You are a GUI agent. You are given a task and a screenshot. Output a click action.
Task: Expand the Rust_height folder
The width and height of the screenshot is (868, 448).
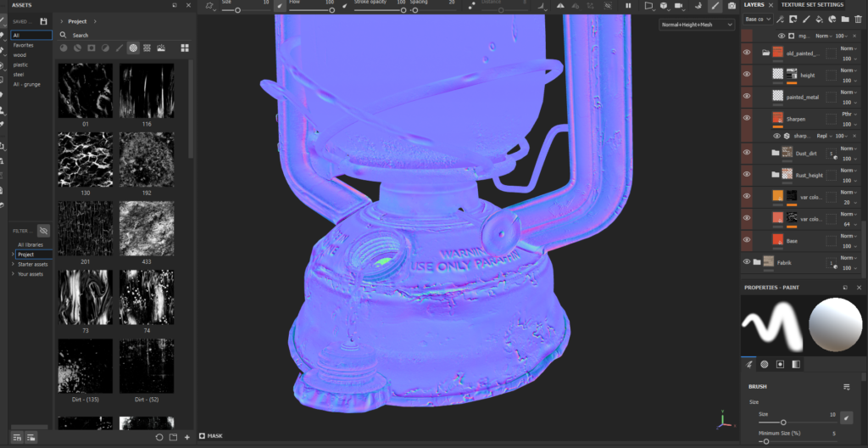(775, 175)
